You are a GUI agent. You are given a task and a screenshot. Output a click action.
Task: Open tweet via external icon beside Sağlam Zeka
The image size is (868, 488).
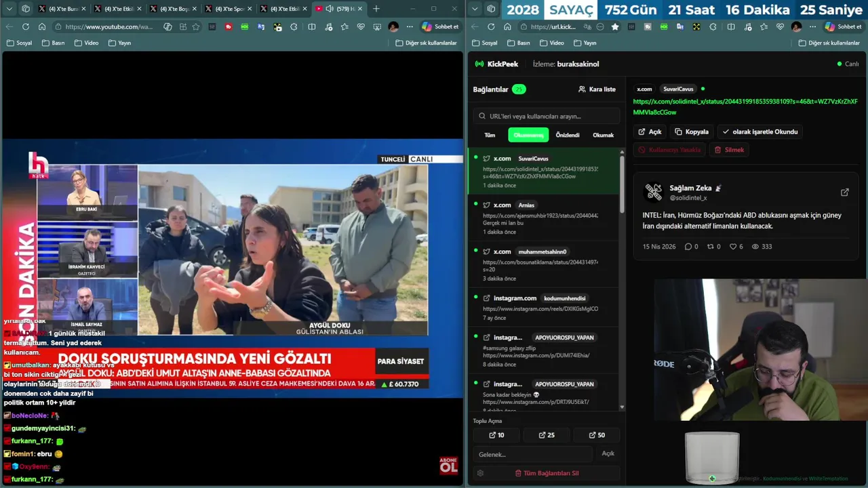845,192
